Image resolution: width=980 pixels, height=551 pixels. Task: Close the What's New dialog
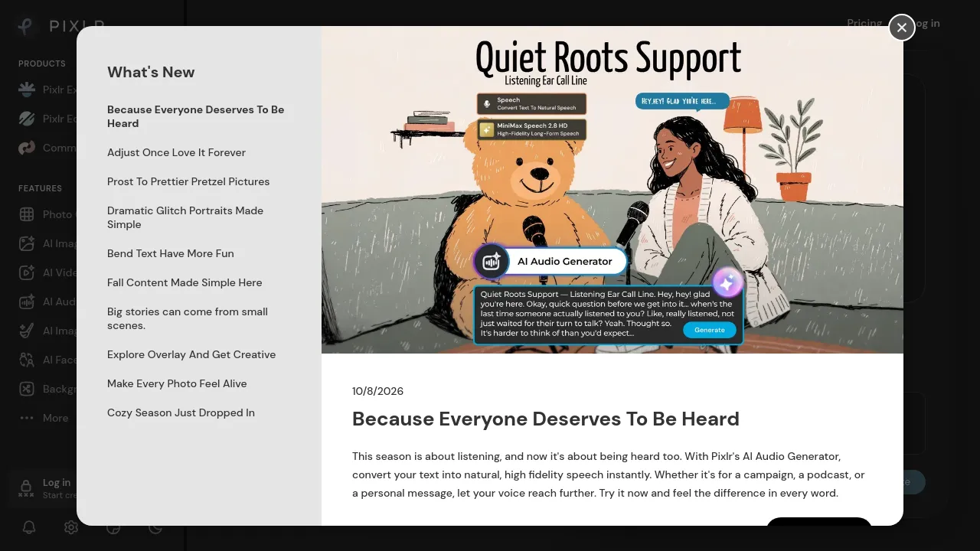[902, 28]
